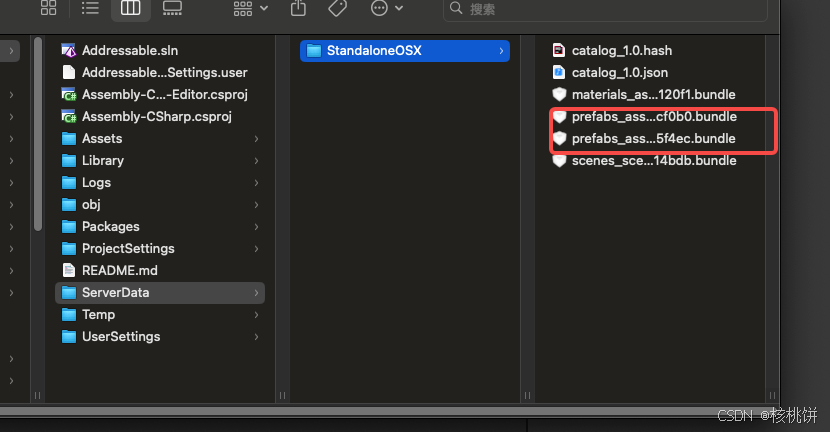Viewport: 830px width, 432px height.
Task: Click the tag toolbar icon
Action: click(337, 8)
